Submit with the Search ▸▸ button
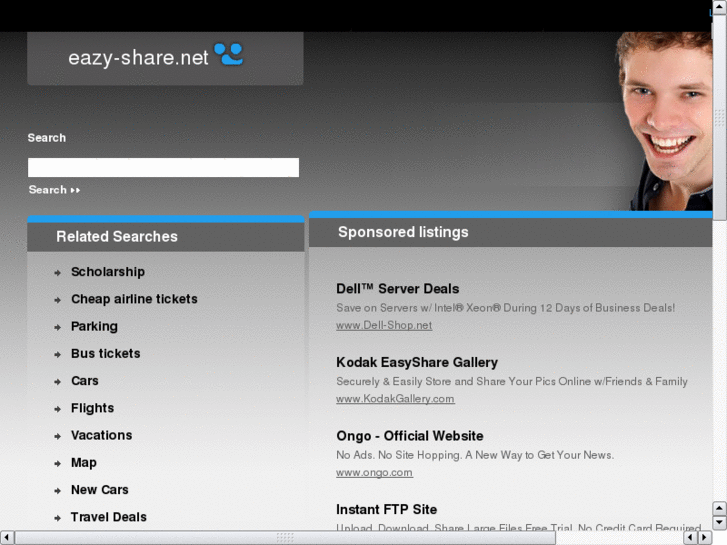Screen dimensions: 727x545 54,190
